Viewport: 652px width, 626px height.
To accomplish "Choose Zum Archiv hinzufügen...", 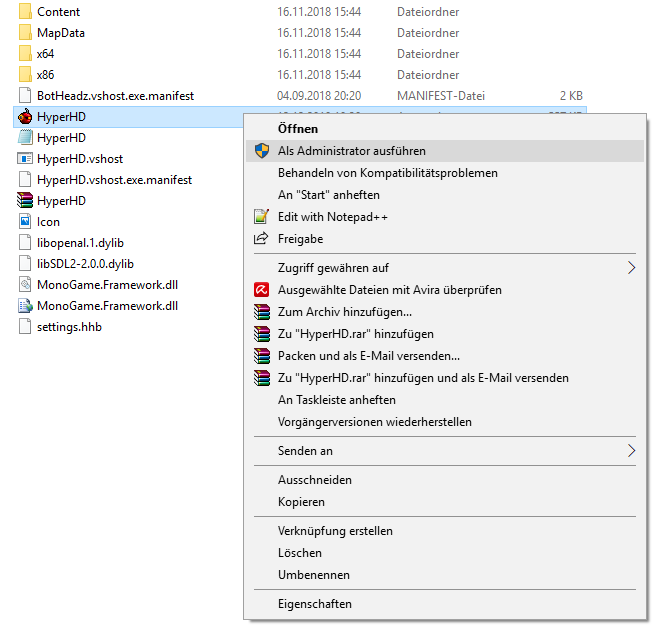I will coord(445,312).
